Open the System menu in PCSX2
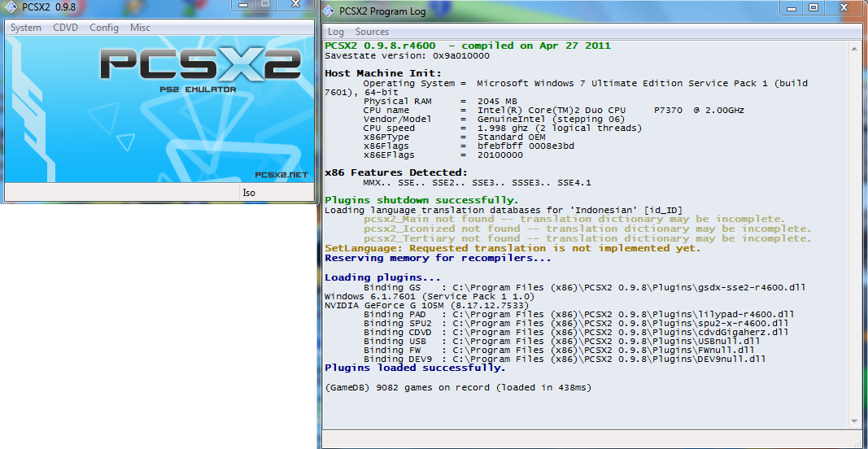Screen dimensions: 868x449 pos(26,28)
